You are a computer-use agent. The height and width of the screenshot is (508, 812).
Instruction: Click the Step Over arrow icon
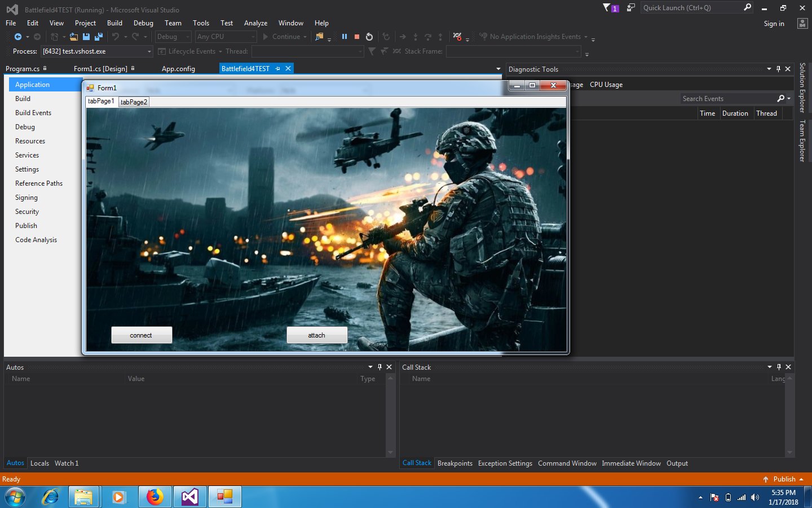coord(428,37)
